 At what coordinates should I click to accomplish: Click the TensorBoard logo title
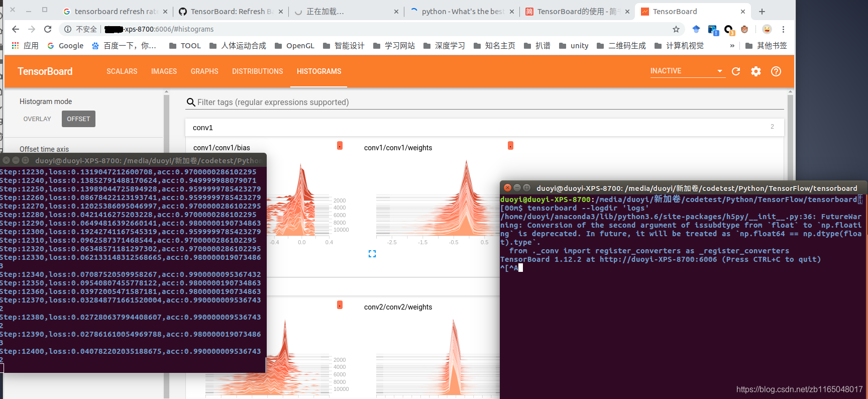[x=45, y=71]
